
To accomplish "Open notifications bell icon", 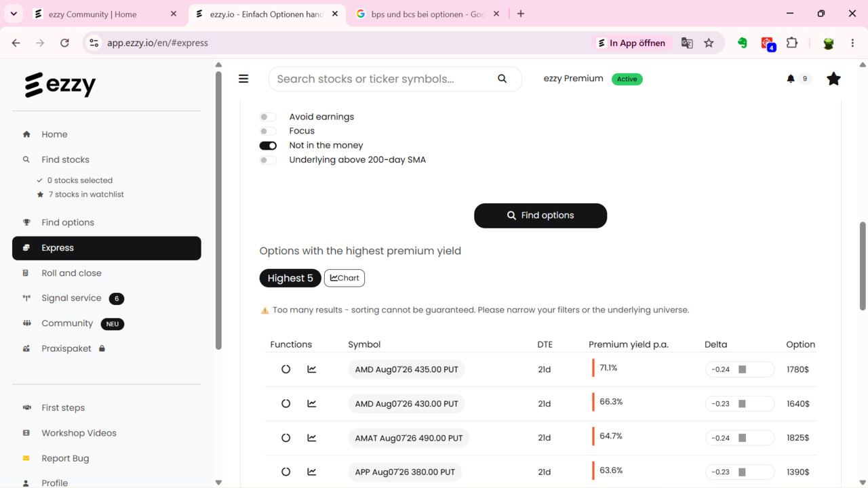I will tap(791, 79).
